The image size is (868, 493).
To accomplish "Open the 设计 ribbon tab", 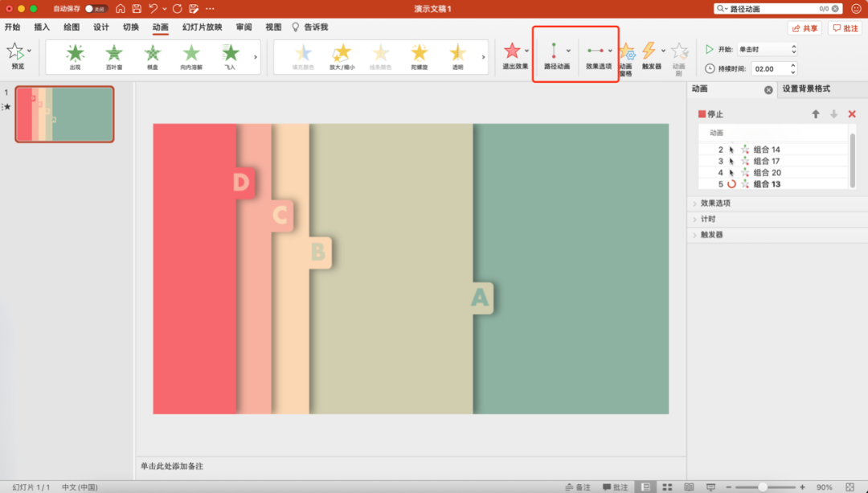I will point(101,27).
